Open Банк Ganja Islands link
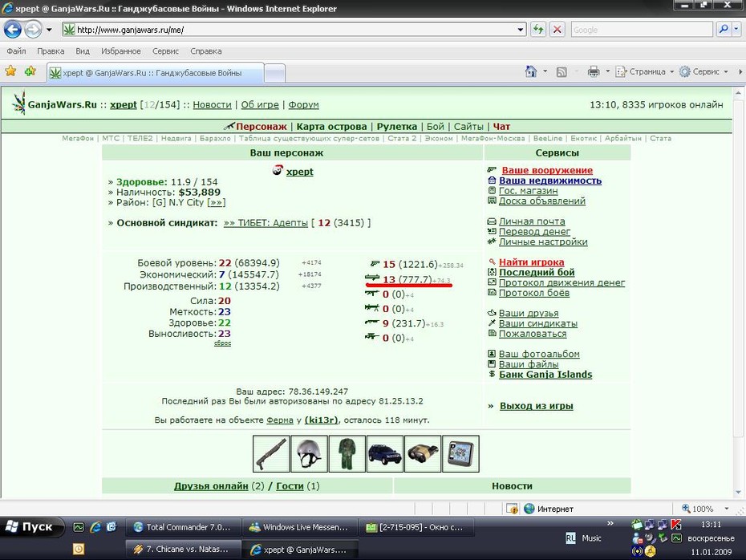746x560 pixels. pos(545,375)
